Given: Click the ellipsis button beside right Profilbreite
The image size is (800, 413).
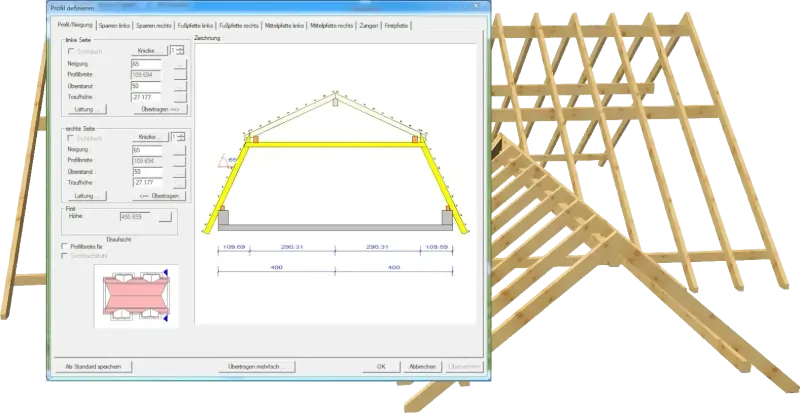Looking at the screenshot, I should point(180,160).
